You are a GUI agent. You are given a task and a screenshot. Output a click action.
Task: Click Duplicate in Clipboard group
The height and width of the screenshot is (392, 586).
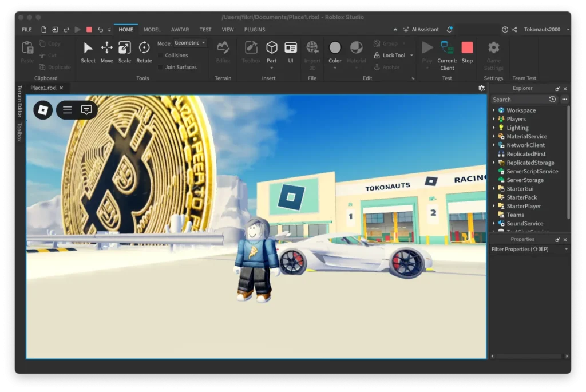(54, 68)
